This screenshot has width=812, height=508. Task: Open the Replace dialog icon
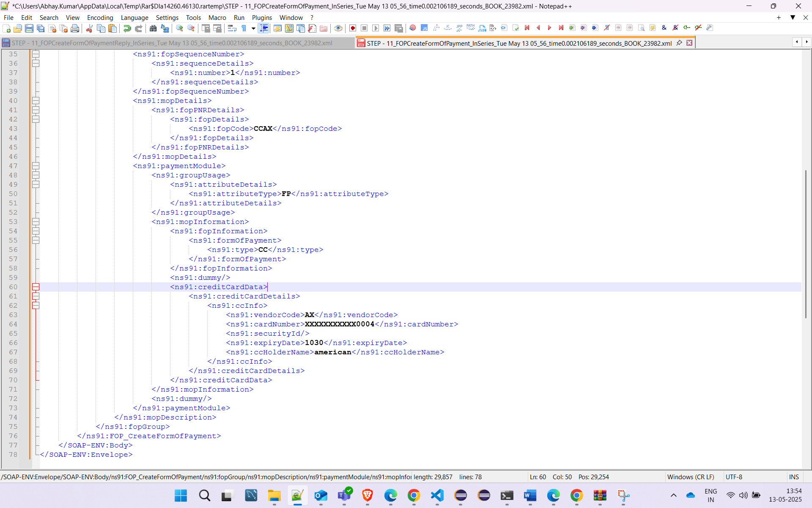tap(165, 28)
